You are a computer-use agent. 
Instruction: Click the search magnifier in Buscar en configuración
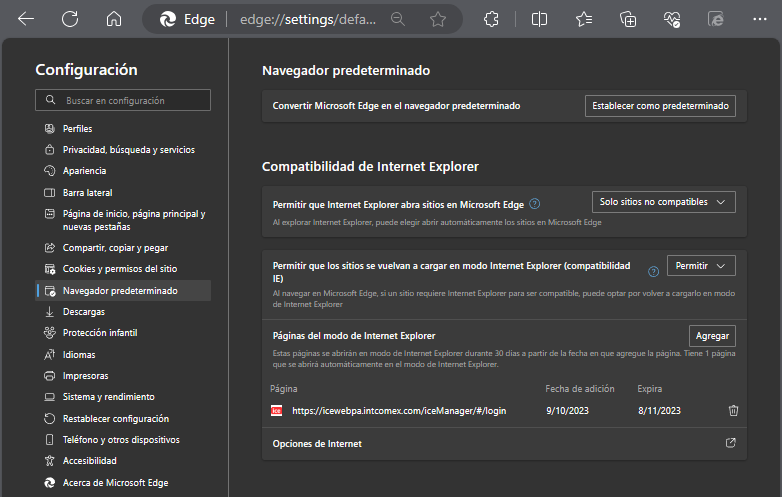click(50, 100)
